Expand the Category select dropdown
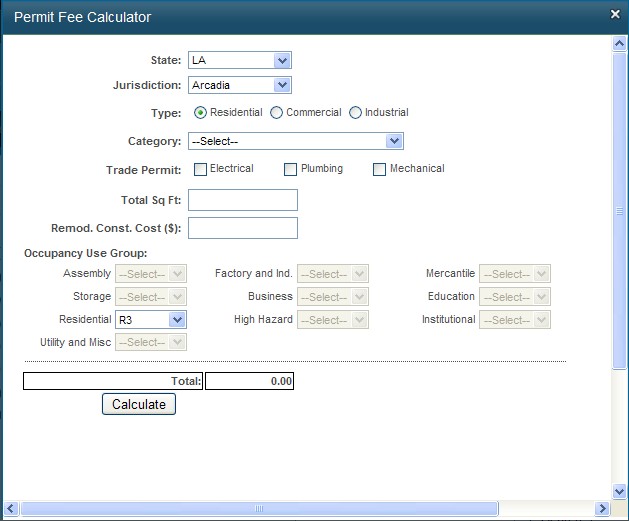 (x=295, y=141)
